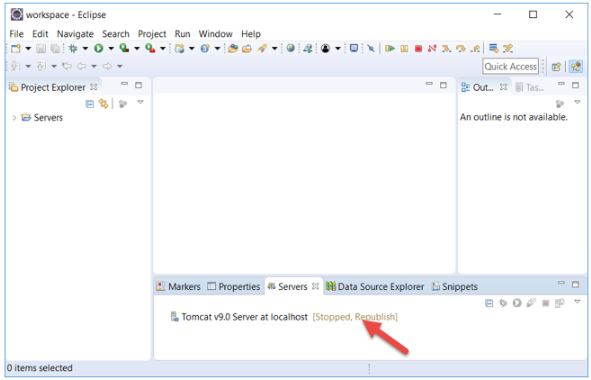
Task: Click the New wizard icon in main toolbar
Action: [16, 48]
